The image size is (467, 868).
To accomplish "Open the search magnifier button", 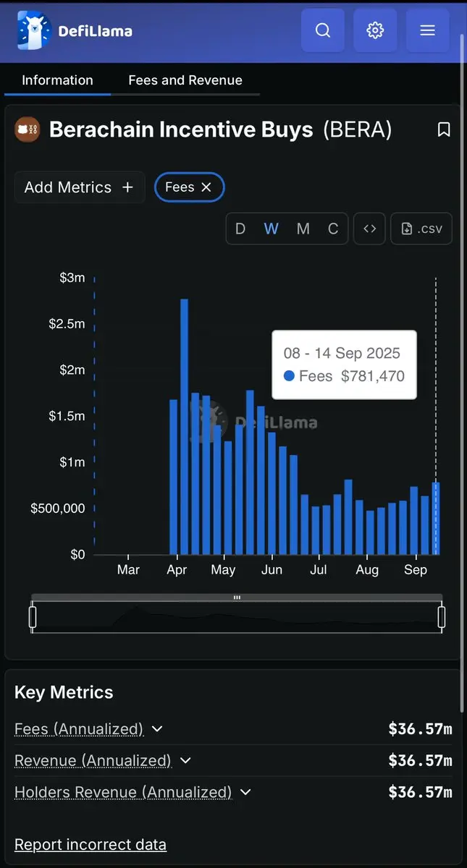I will (x=323, y=30).
